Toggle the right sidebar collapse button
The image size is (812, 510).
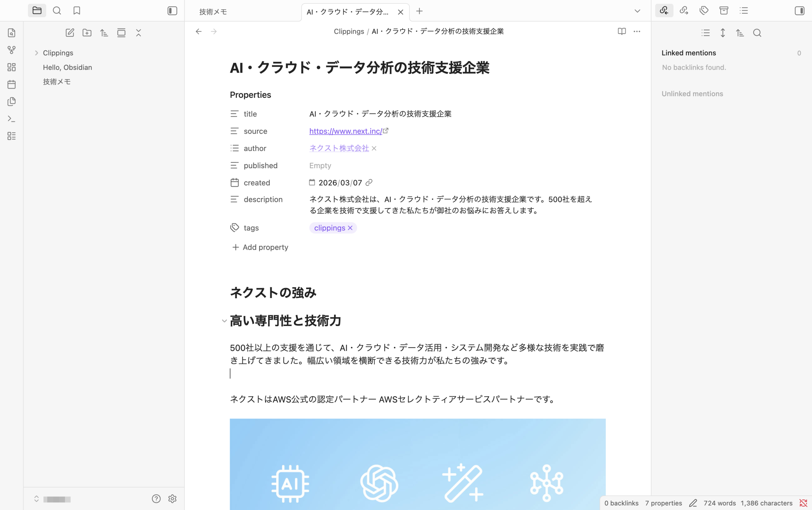(800, 11)
